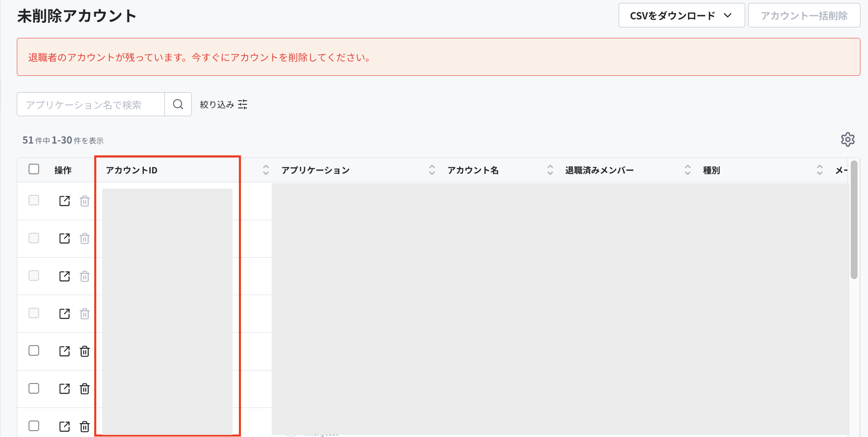Open fifth row's account via external-link icon

point(65,351)
